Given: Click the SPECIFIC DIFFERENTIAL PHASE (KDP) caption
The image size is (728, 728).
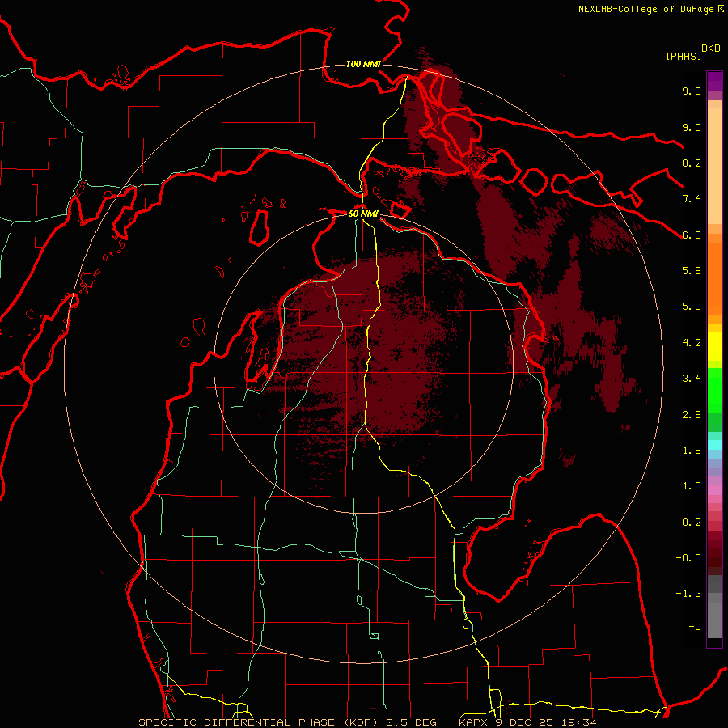Looking at the screenshot, I should 256,722.
